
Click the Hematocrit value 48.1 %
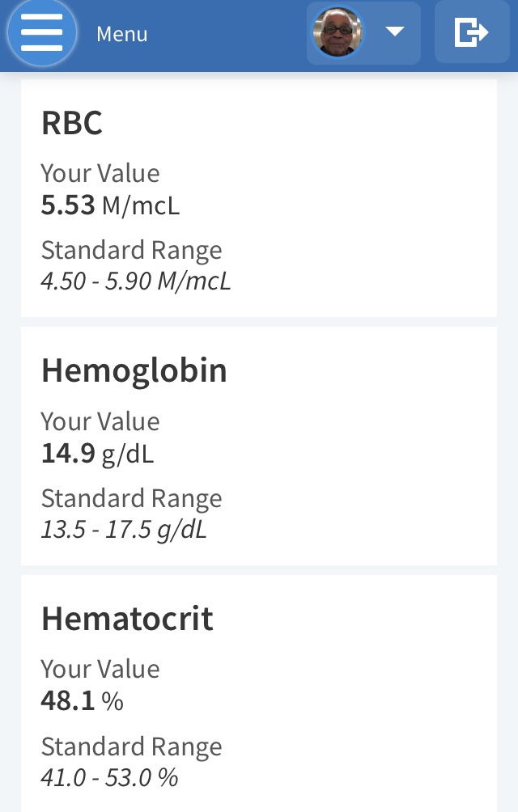(82, 701)
